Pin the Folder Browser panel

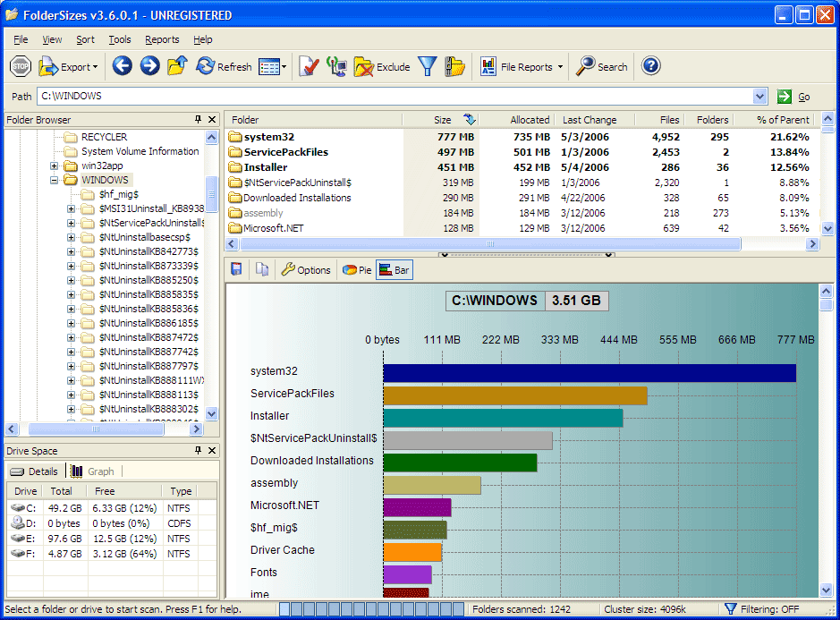(x=199, y=119)
